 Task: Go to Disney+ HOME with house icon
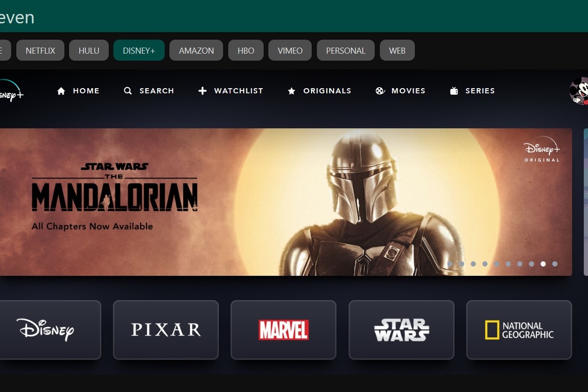[x=78, y=91]
